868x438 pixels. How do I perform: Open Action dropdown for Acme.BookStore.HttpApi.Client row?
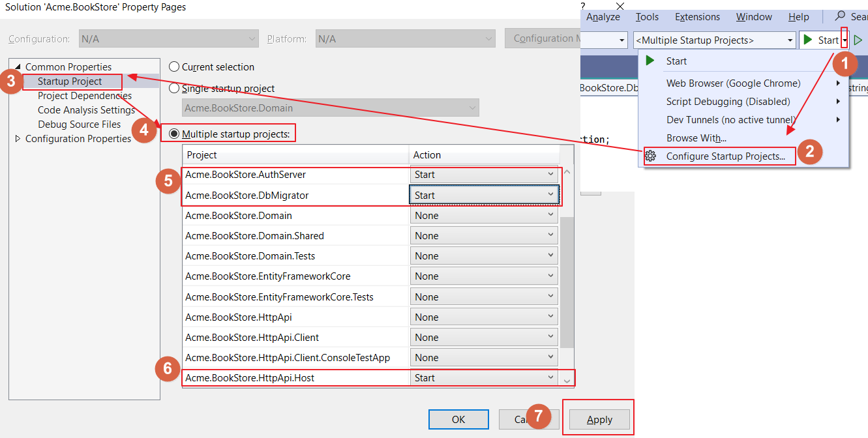click(484, 337)
